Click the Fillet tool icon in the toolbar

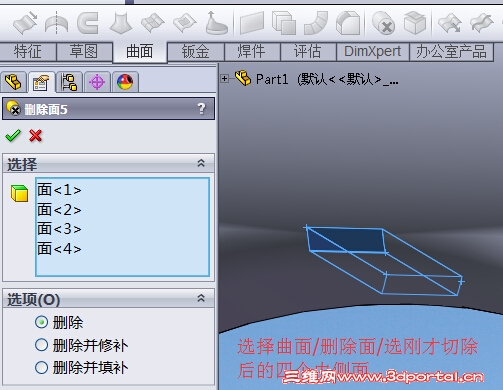348,23
